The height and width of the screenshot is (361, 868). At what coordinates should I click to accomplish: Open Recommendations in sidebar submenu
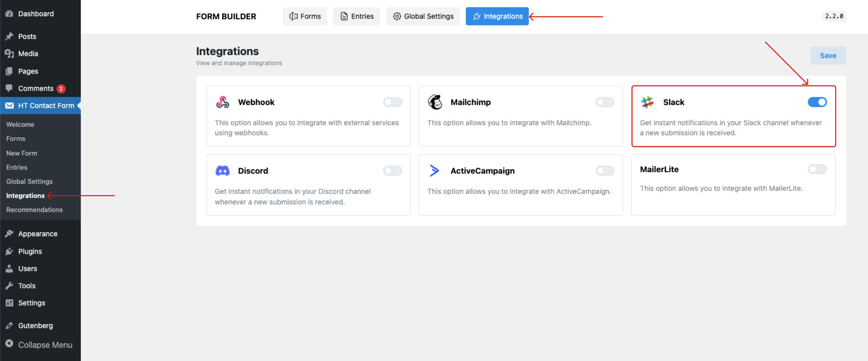click(x=34, y=210)
